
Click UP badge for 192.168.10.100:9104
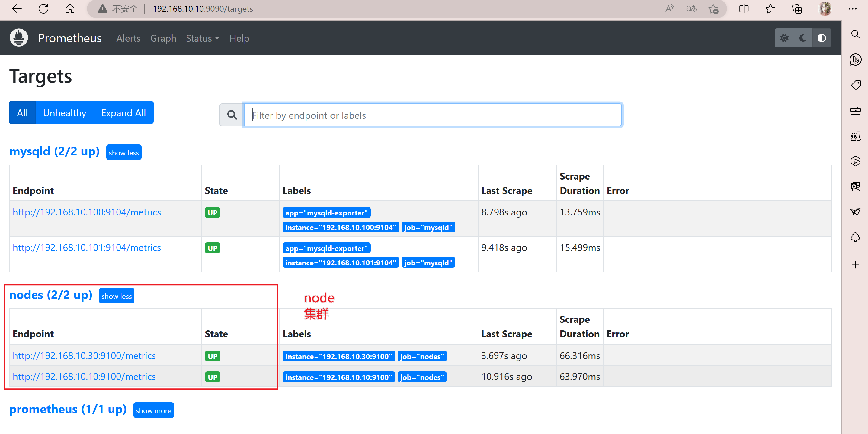tap(213, 213)
